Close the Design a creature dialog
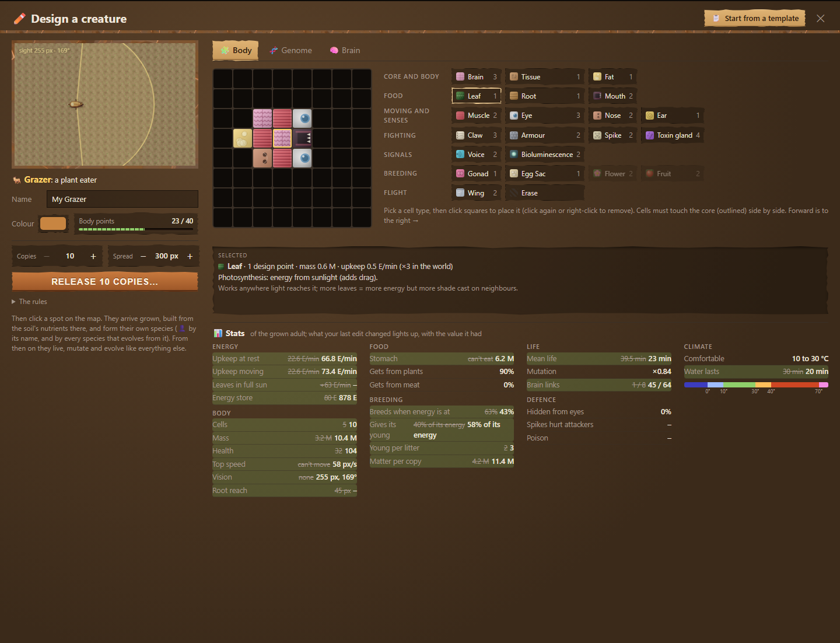 click(x=821, y=19)
